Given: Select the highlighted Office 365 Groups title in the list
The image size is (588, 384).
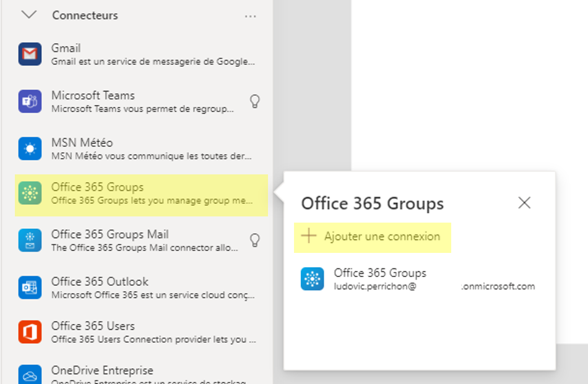Looking at the screenshot, I should (x=98, y=187).
